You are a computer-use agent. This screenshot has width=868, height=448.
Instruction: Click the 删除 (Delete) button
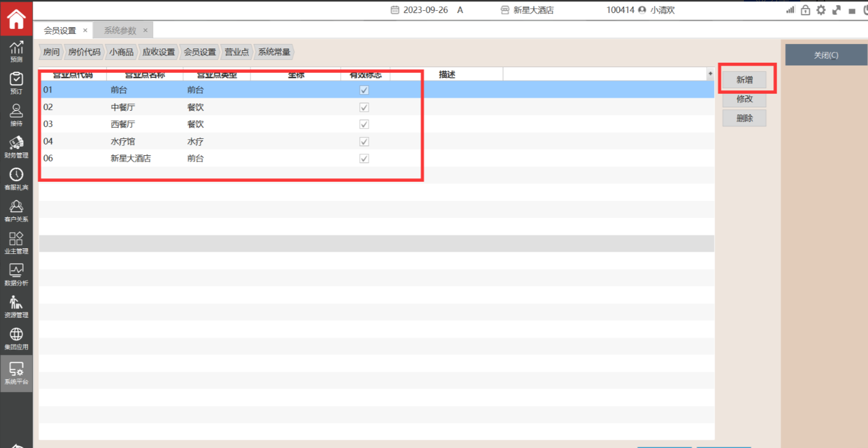point(744,118)
